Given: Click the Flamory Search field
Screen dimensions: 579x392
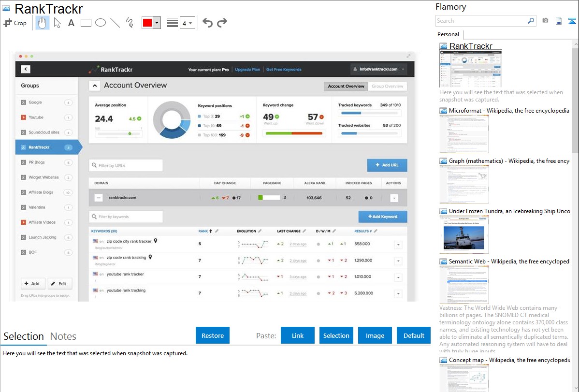Looking at the screenshot, I should click(481, 21).
